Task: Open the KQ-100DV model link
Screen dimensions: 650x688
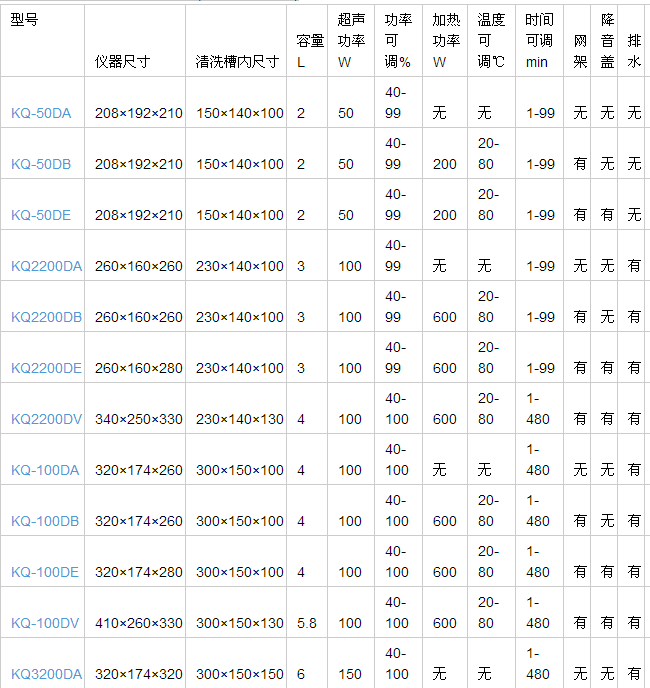Action: pos(45,623)
